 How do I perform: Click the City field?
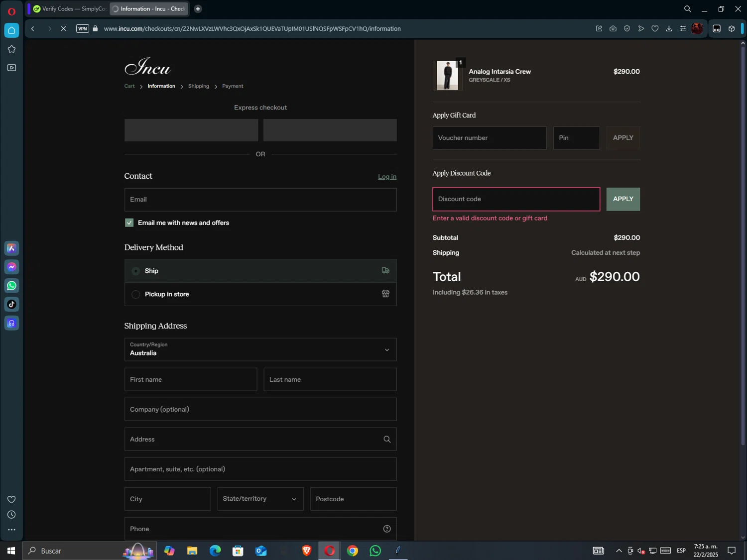click(x=167, y=499)
